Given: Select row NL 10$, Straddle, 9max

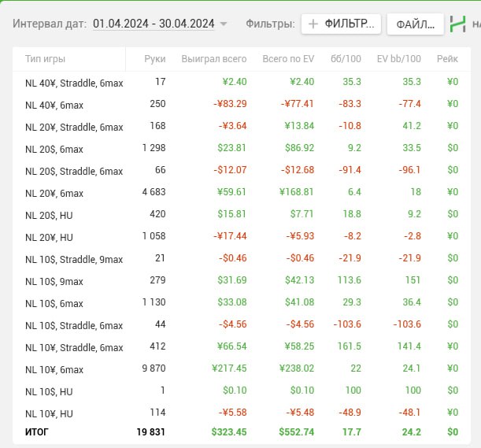Looking at the screenshot, I should tap(242, 259).
